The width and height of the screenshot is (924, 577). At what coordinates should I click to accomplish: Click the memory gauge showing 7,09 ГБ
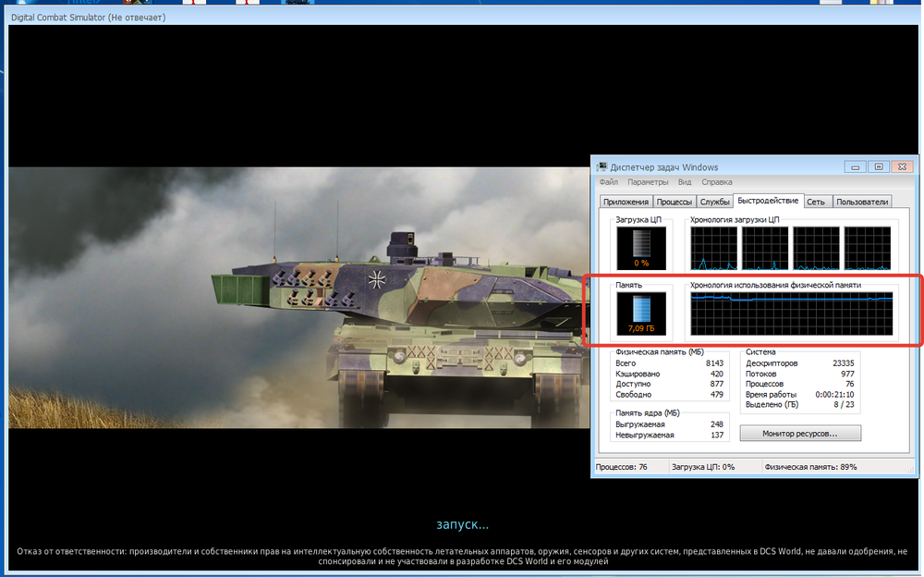point(641,313)
